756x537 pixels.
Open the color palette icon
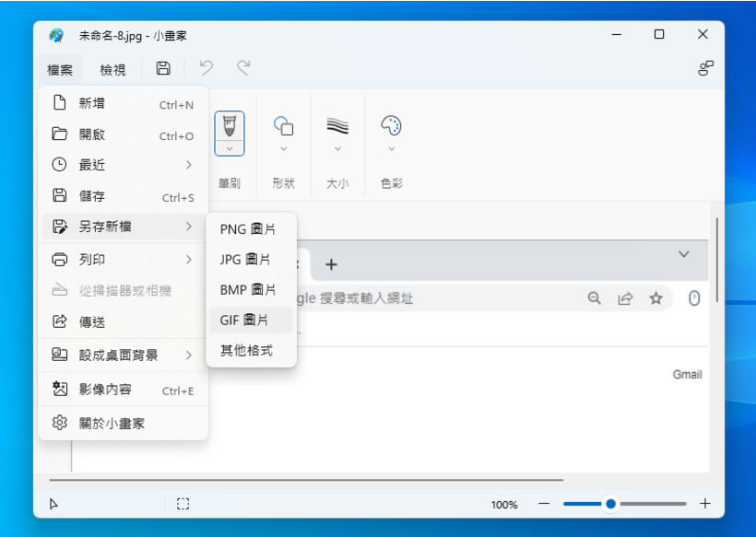click(x=392, y=126)
